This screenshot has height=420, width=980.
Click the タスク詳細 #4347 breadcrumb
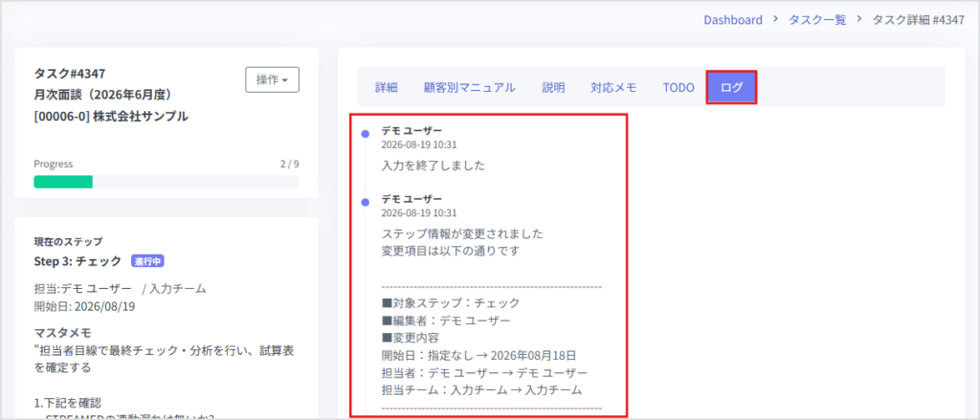[x=919, y=19]
